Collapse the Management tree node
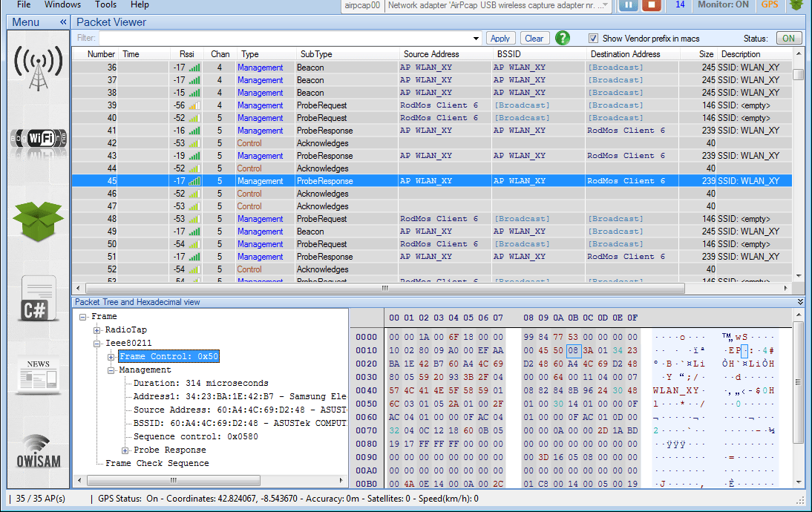This screenshot has height=512, width=812. 111,370
